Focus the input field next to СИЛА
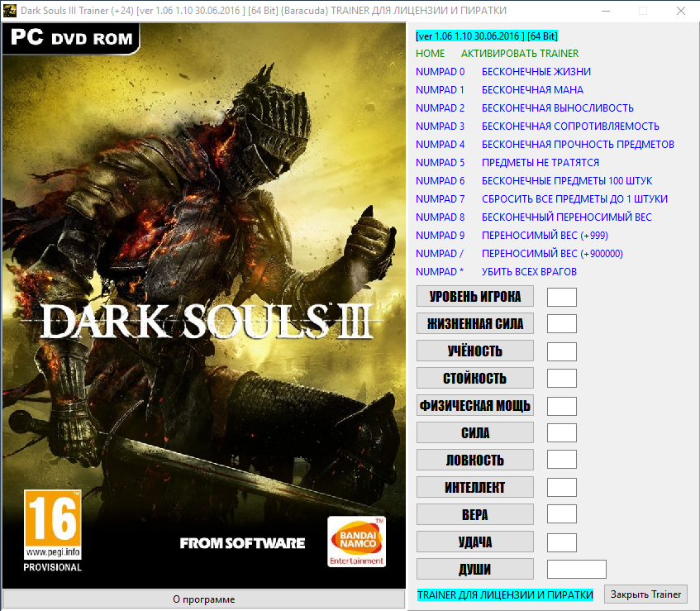The image size is (700, 611). pyautogui.click(x=562, y=432)
